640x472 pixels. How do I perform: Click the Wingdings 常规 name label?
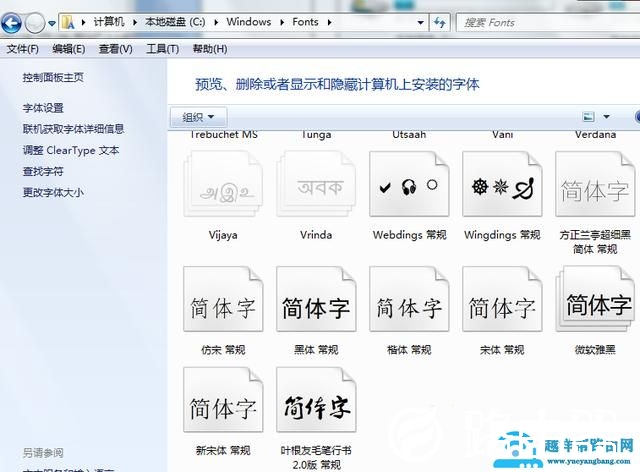coord(502,235)
